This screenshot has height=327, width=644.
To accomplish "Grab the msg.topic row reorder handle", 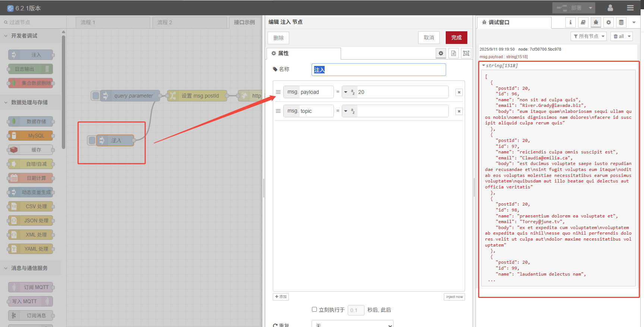I will (278, 111).
